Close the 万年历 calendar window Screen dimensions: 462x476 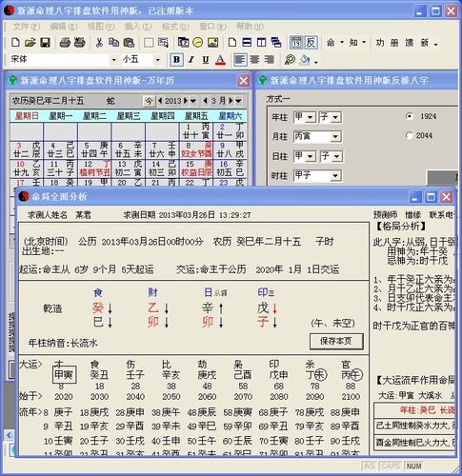(x=244, y=81)
